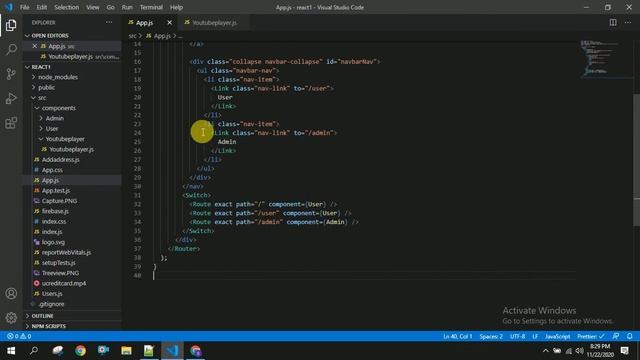Image resolution: width=640 pixels, height=360 pixels.
Task: Open the Explorer view in activity bar
Action: click(11, 25)
